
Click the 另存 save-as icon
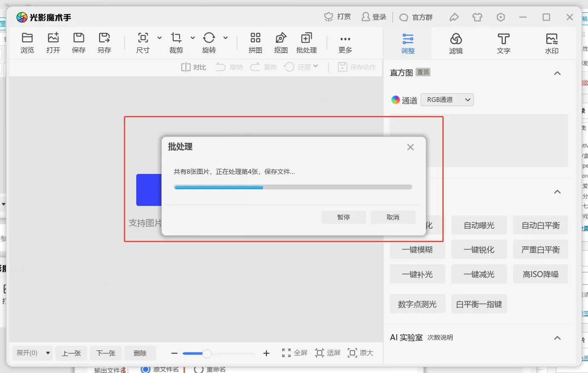(x=104, y=38)
